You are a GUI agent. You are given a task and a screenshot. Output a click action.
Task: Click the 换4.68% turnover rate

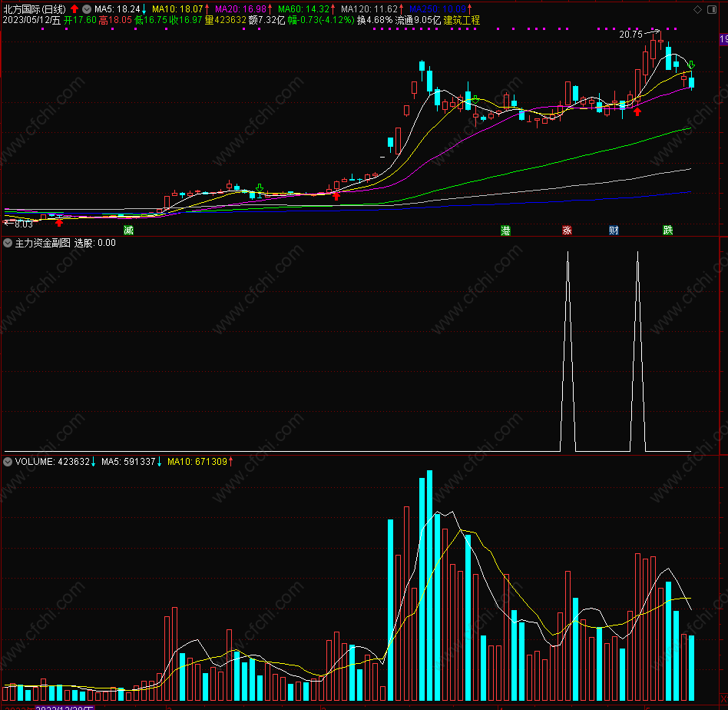coord(375,20)
